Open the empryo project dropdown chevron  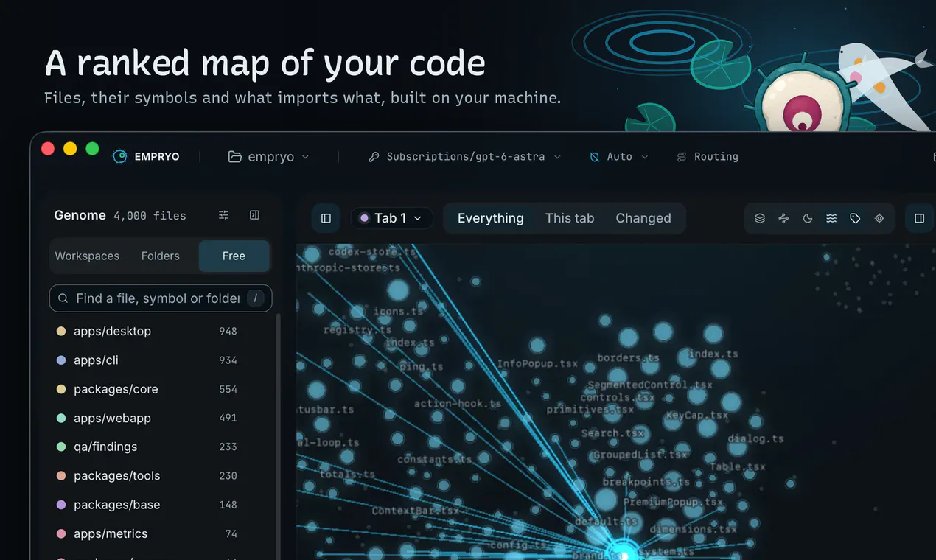[x=306, y=157]
